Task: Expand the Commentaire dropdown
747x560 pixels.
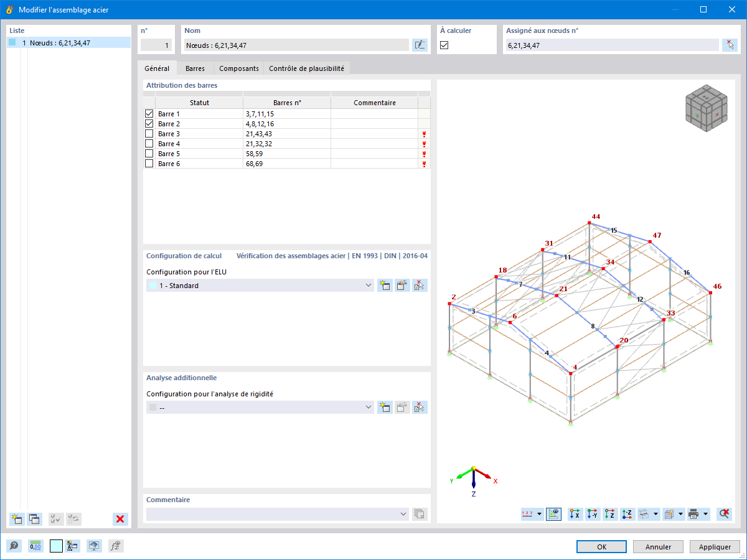Action: [402, 514]
